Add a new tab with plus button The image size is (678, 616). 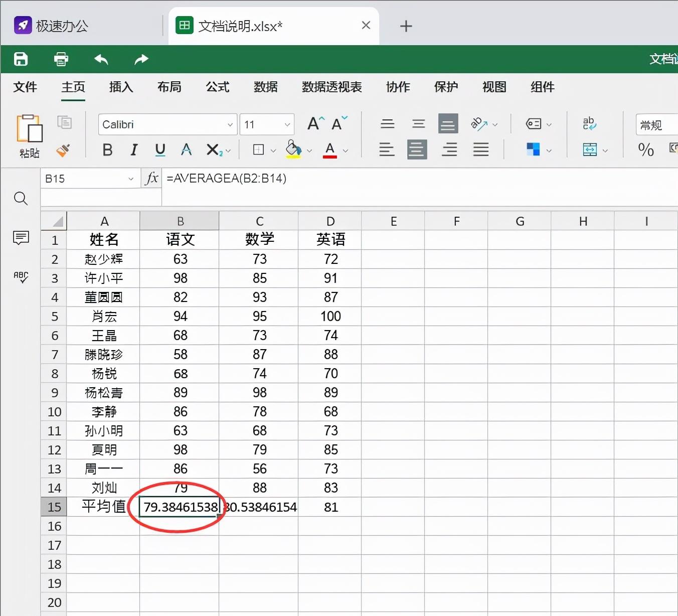click(x=406, y=26)
